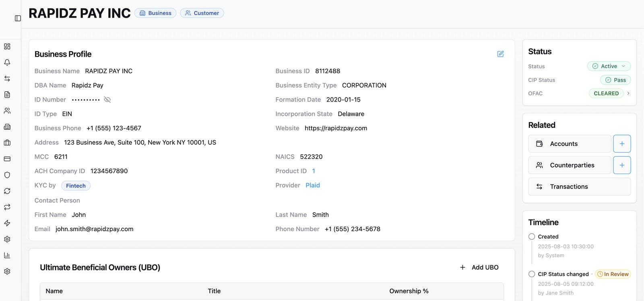
Task: Open Product ID 1 link
Action: click(314, 171)
